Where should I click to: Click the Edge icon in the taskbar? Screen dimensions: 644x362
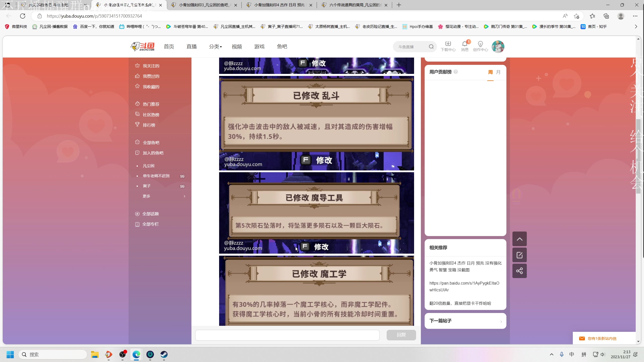[136, 354]
